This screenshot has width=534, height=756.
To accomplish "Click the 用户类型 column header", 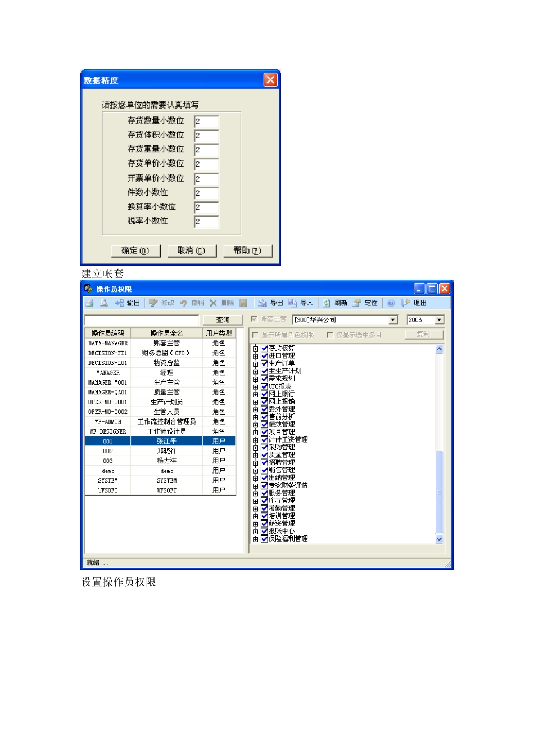I will coord(219,334).
